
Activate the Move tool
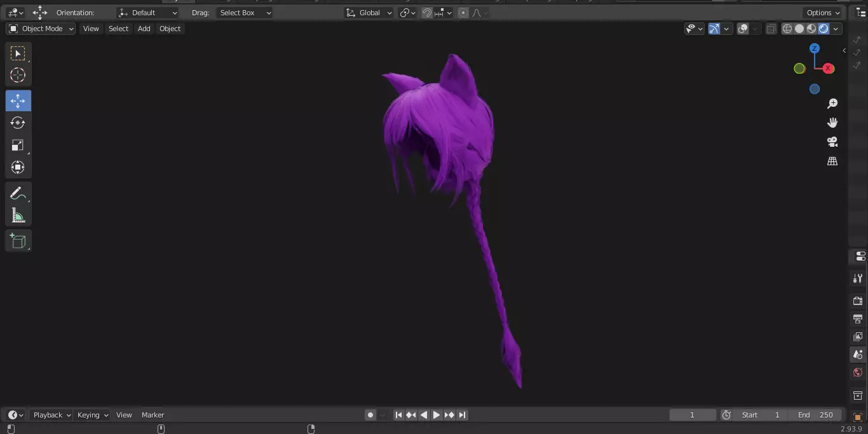[18, 101]
